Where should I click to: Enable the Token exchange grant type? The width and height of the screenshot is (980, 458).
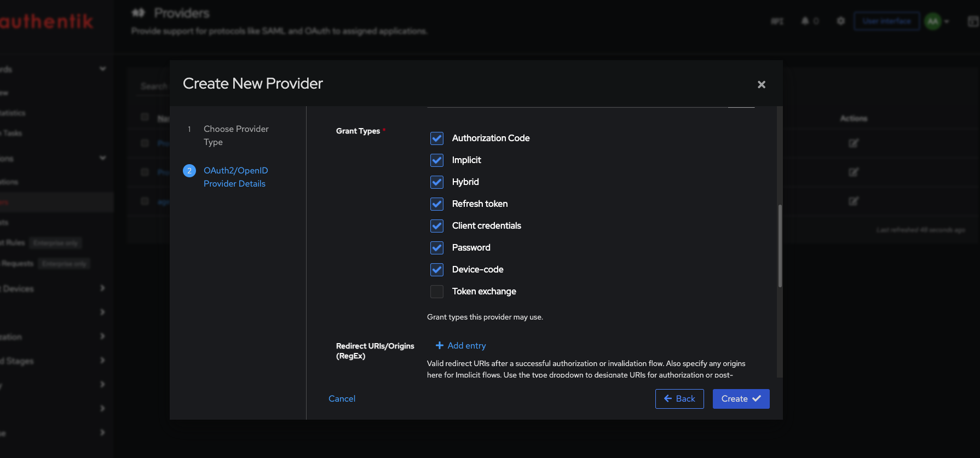[x=437, y=292]
